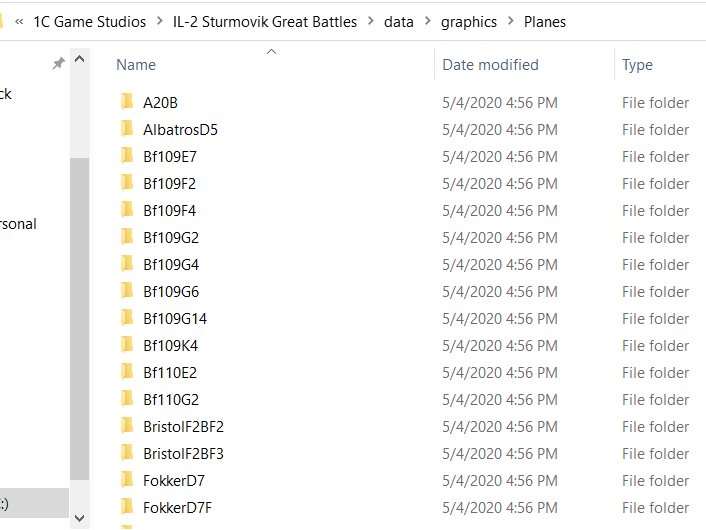Expand chevron after IL-2 Sturmovik Great Battles
Image resolution: width=706 pixels, height=530 pixels.
point(371,21)
